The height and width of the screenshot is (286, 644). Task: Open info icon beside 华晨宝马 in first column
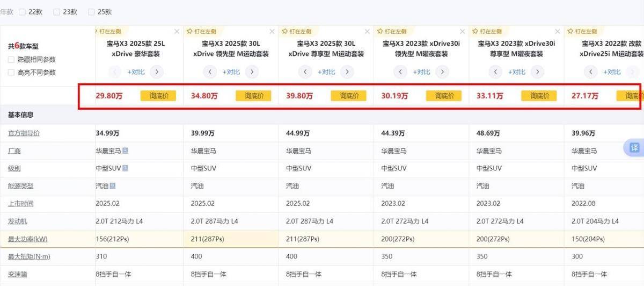coord(125,151)
